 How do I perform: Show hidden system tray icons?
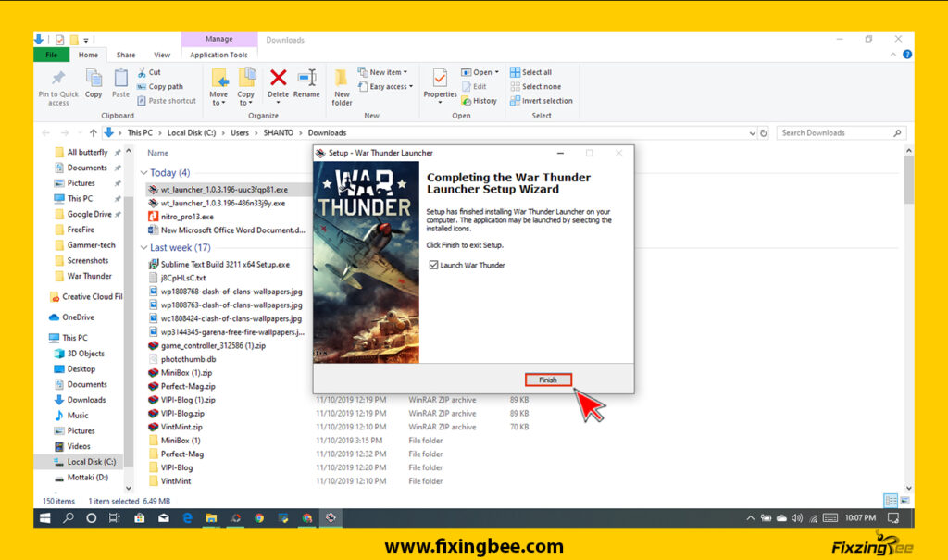tap(750, 518)
